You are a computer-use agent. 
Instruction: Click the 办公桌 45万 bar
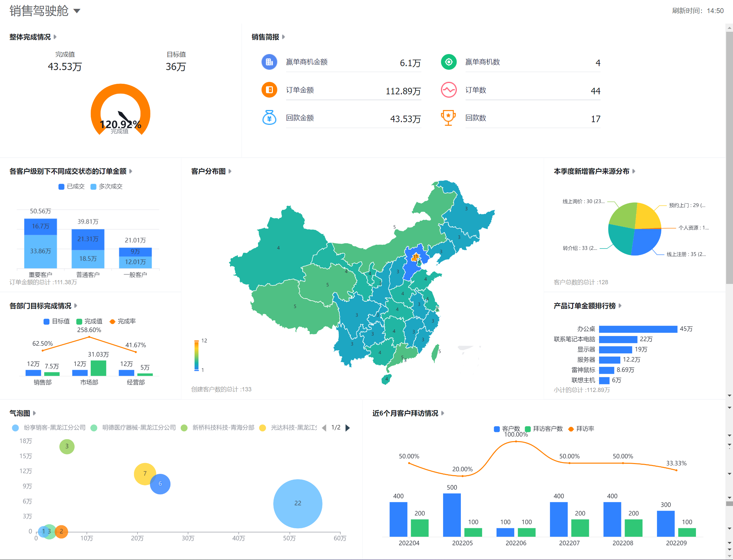(x=638, y=329)
